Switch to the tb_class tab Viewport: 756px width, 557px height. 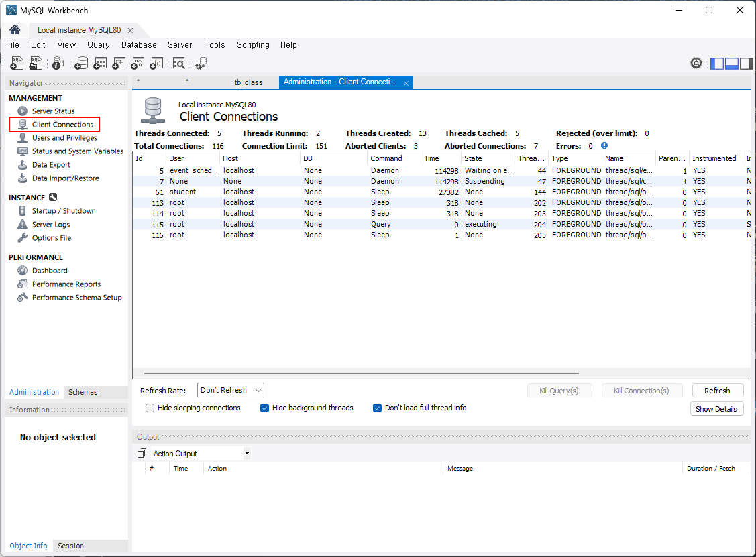click(x=248, y=82)
